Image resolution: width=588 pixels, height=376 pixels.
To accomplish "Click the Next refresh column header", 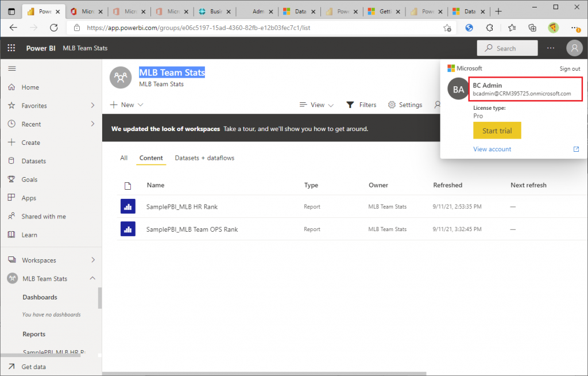I will point(528,185).
